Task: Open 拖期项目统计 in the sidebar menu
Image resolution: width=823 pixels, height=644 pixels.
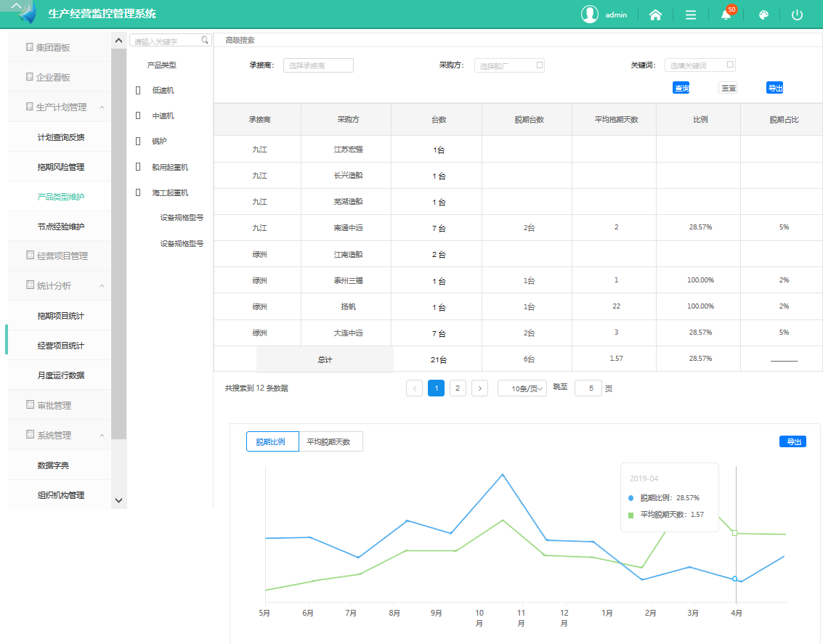Action: click(60, 316)
